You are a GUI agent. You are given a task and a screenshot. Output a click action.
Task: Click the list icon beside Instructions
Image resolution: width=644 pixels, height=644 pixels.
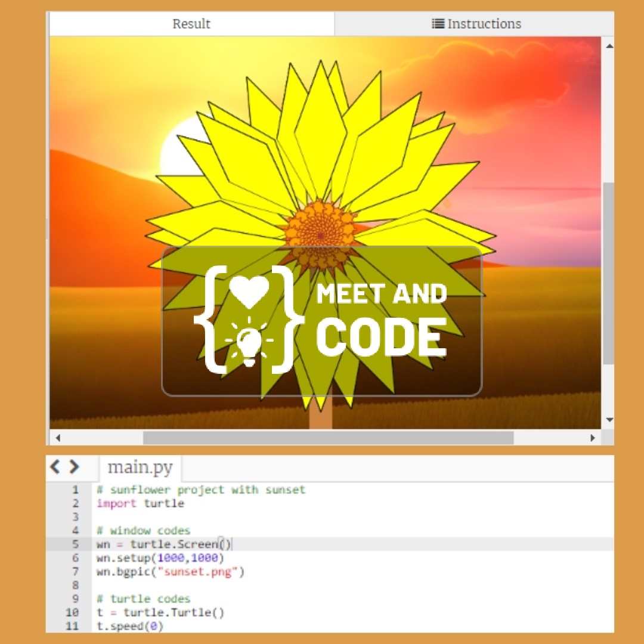[438, 24]
